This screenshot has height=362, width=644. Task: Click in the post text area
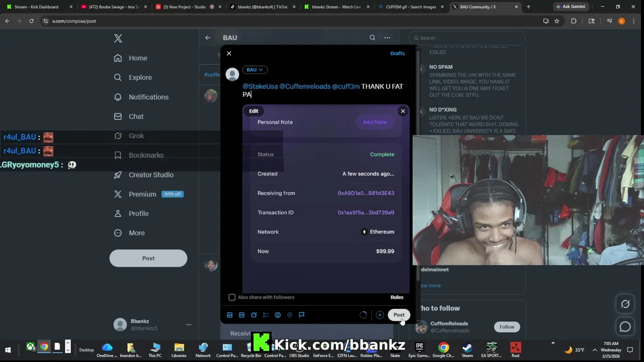pyautogui.click(x=325, y=90)
